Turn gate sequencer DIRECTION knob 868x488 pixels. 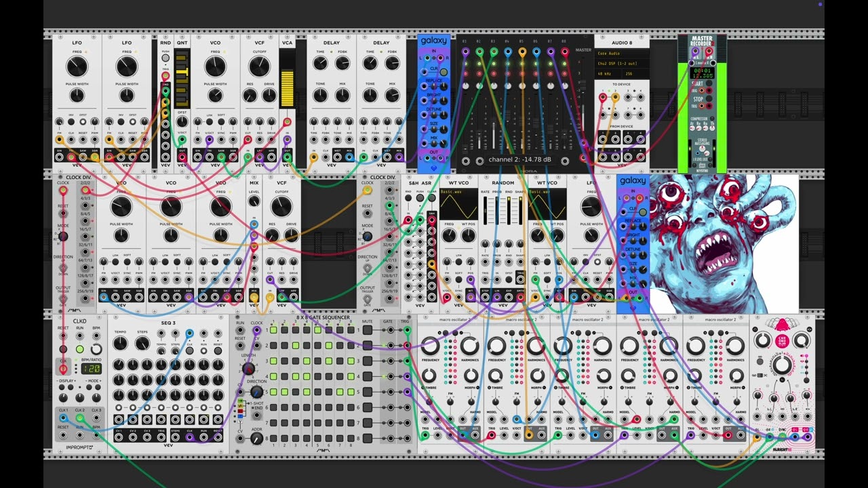[256, 392]
